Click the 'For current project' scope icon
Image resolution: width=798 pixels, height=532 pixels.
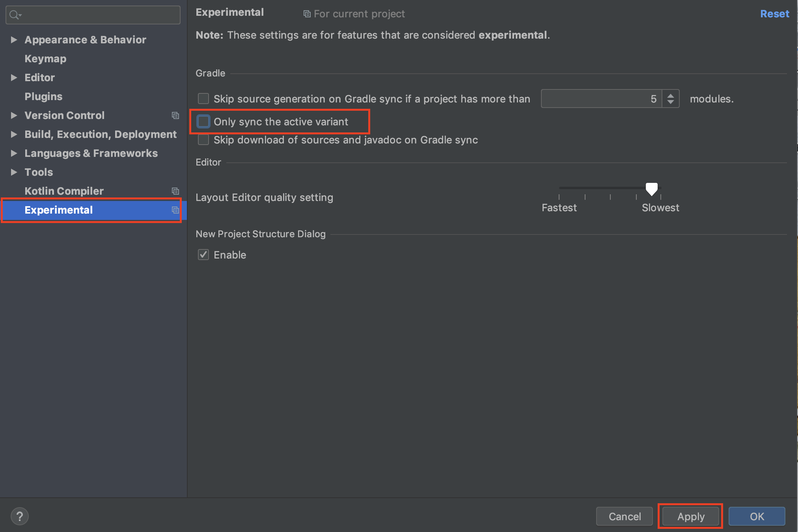point(307,13)
